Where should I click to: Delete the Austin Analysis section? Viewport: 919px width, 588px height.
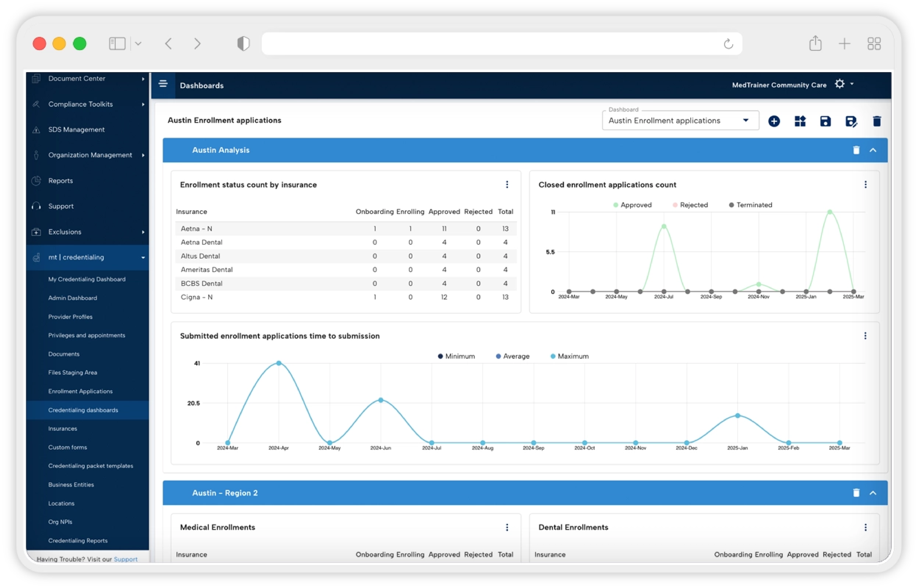856,150
